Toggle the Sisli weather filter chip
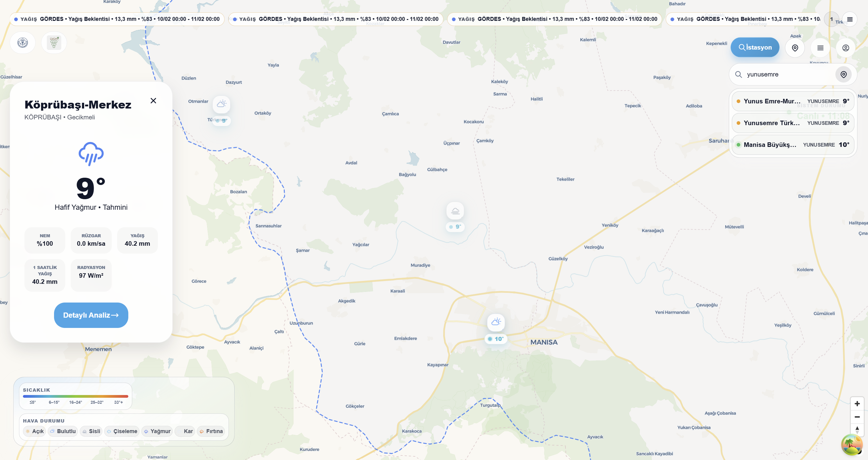 click(91, 431)
